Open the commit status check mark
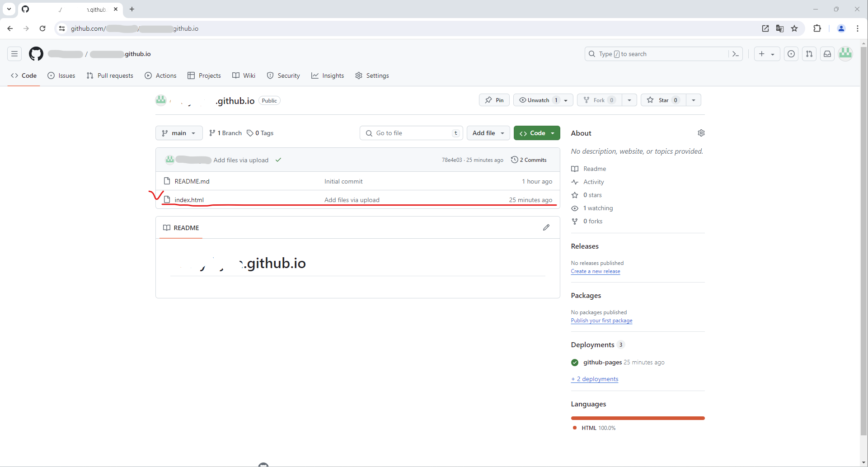868x467 pixels. point(278,160)
